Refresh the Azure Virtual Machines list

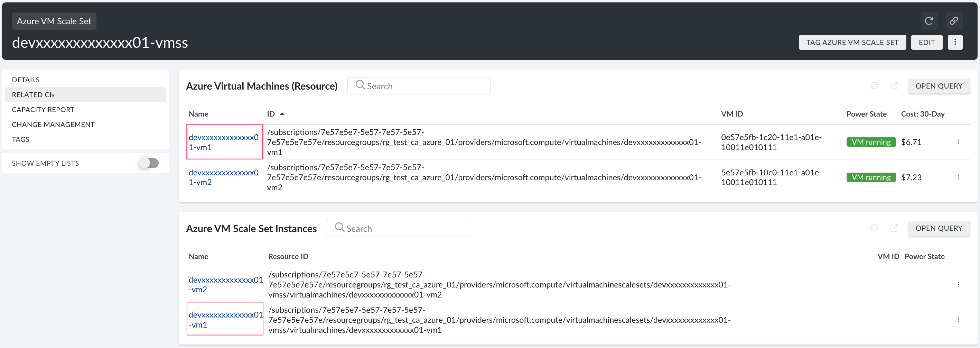(x=874, y=85)
